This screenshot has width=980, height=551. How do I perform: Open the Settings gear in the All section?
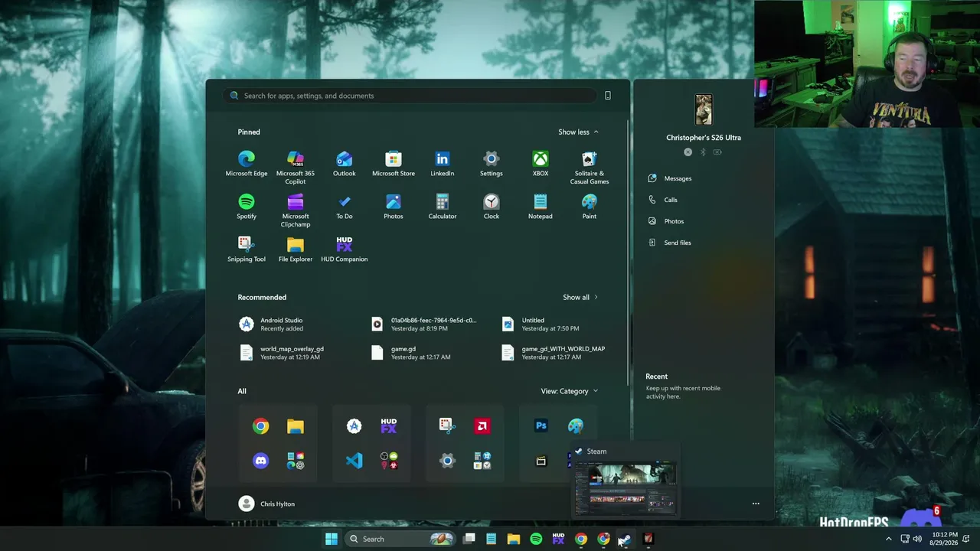tap(448, 461)
